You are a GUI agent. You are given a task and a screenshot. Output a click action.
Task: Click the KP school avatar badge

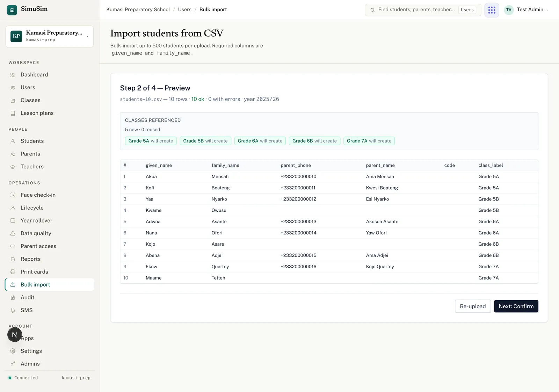(16, 36)
